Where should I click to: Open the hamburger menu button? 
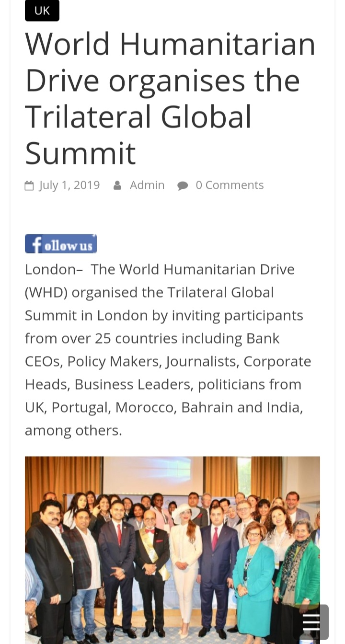311,622
